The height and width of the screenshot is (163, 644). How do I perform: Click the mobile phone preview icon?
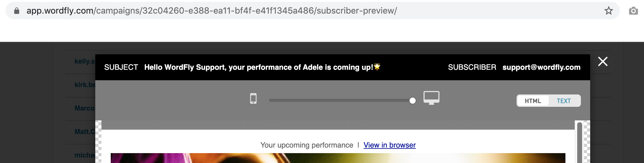tap(253, 98)
